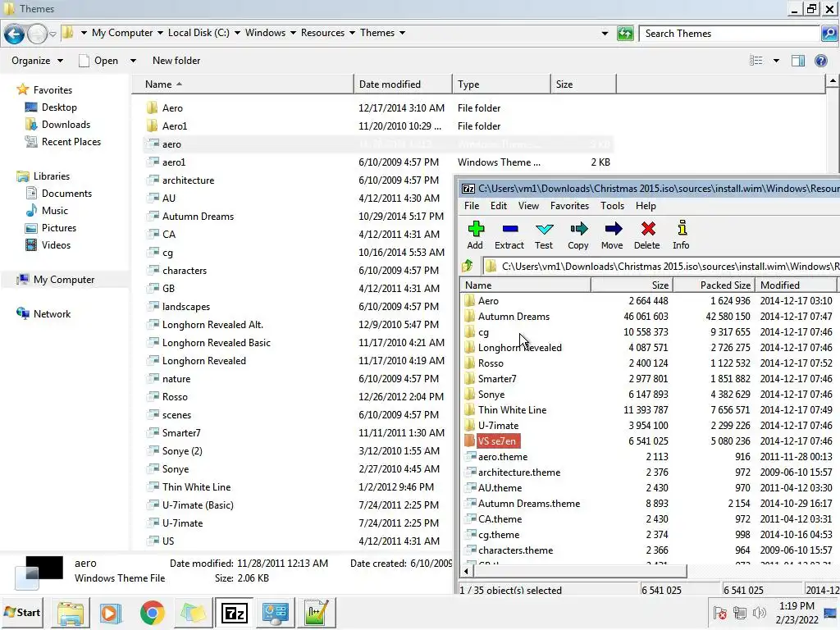Expand the Resources breadcrumb dropdown
Viewport: 840px width, 630px height.
point(352,33)
